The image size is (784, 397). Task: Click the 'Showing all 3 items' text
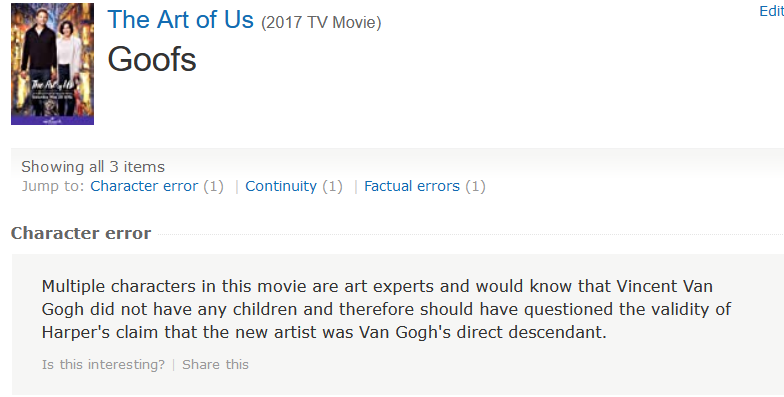click(x=93, y=166)
